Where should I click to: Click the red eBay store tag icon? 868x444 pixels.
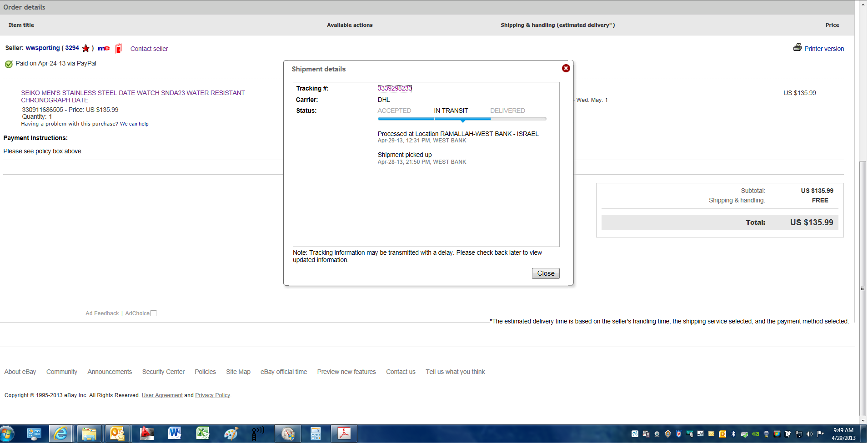point(118,48)
